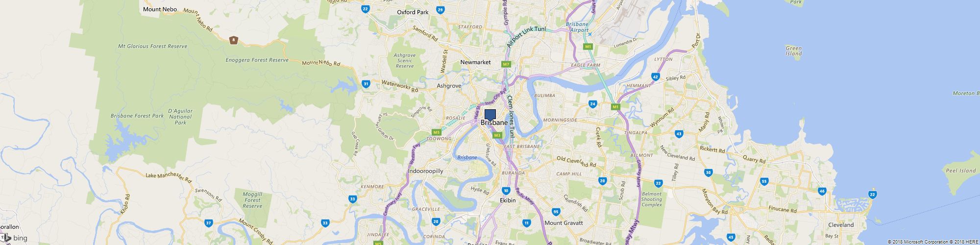This screenshot has height=245, width=980.
Task: Click the route 37 shield near Mount Crosby Rd
Action: [209, 223]
